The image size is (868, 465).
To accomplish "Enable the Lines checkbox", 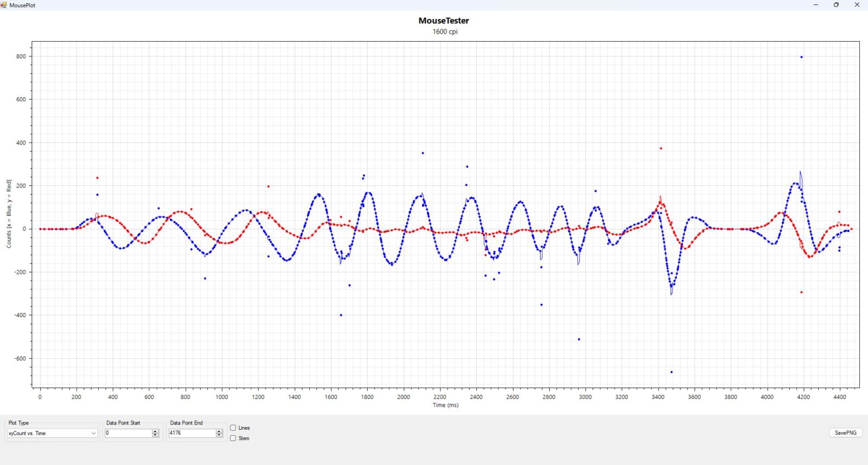I will click(233, 428).
